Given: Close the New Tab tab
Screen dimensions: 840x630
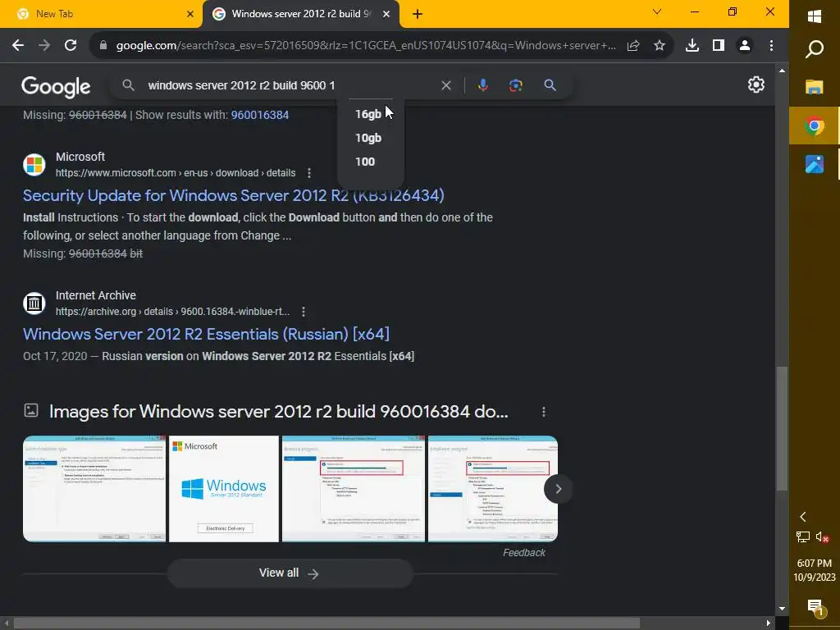Looking at the screenshot, I should pyautogui.click(x=190, y=14).
